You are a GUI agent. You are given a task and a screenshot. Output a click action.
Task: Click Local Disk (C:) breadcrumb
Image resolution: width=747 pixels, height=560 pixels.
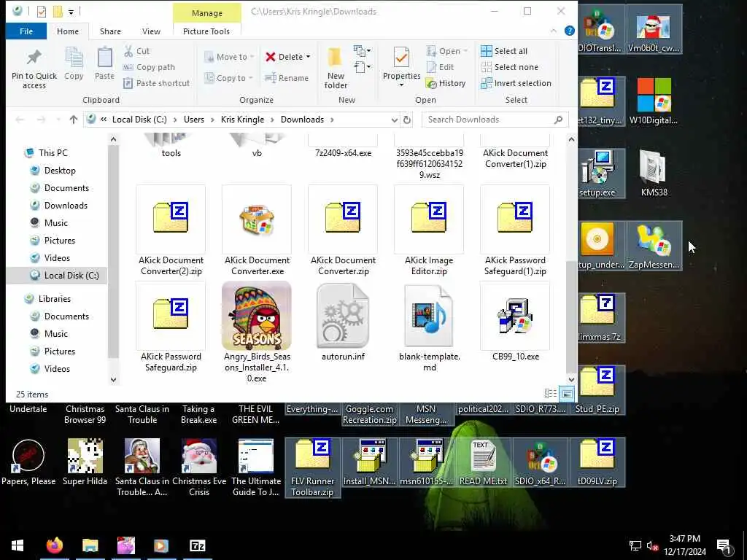coord(139,120)
